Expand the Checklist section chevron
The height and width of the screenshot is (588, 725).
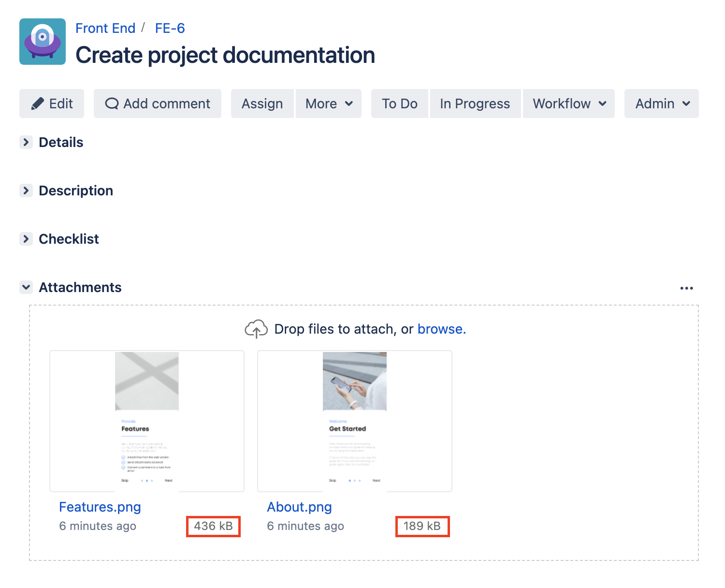click(x=26, y=239)
